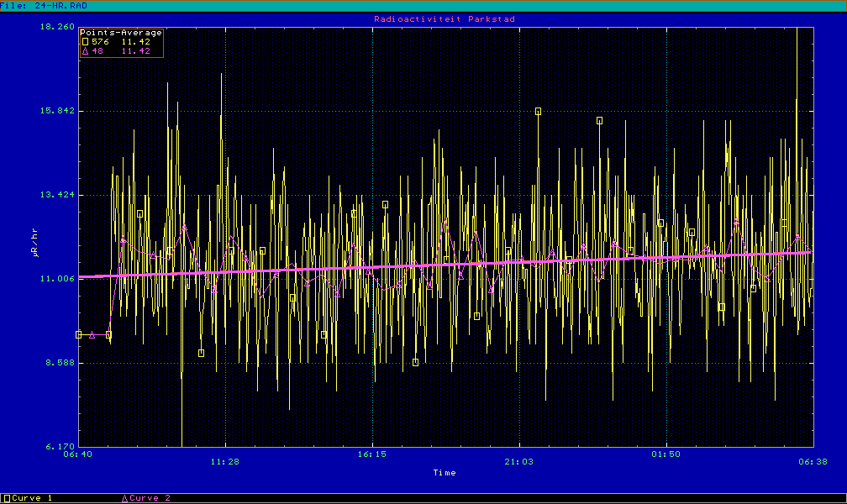Click the first yellow square marker at 06:40
The width and height of the screenshot is (847, 504).
coord(79,334)
